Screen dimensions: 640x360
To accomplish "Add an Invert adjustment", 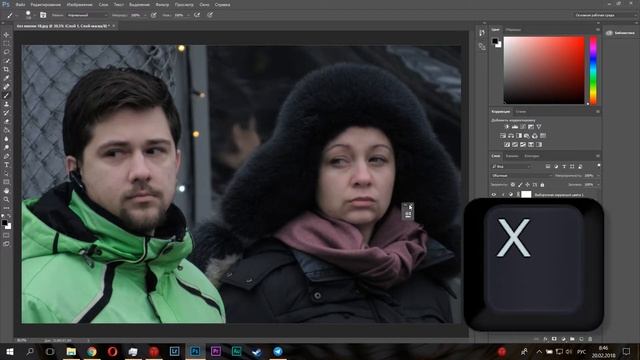I will point(507,144).
